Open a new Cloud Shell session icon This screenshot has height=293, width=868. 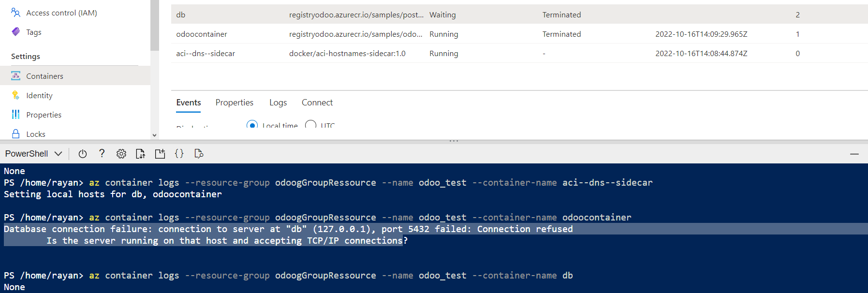pyautogui.click(x=160, y=154)
